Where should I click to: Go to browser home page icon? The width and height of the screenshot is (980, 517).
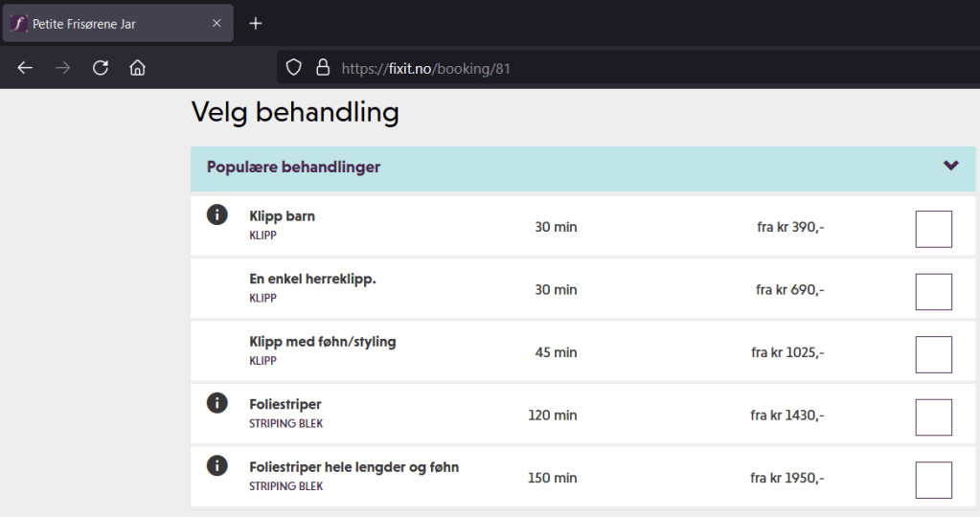(x=138, y=68)
